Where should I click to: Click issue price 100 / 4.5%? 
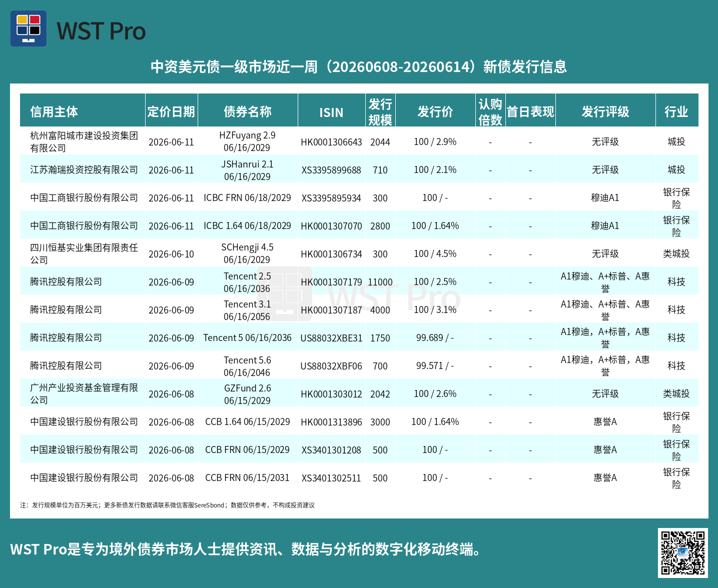pos(435,254)
